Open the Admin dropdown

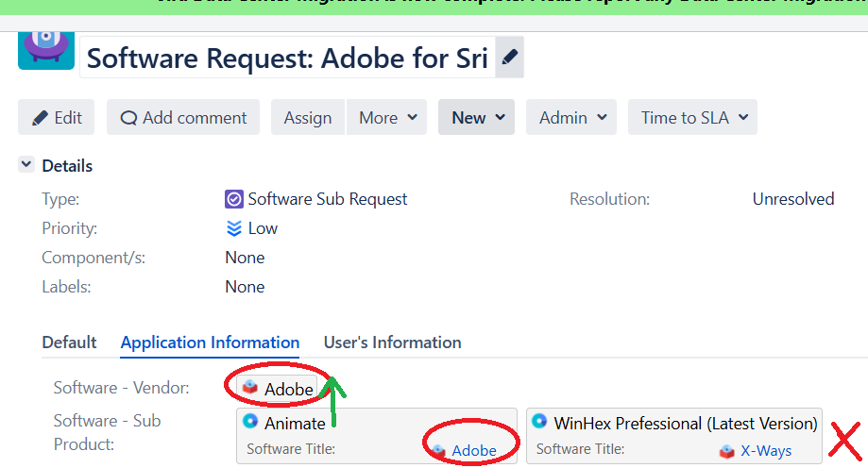[x=571, y=117]
